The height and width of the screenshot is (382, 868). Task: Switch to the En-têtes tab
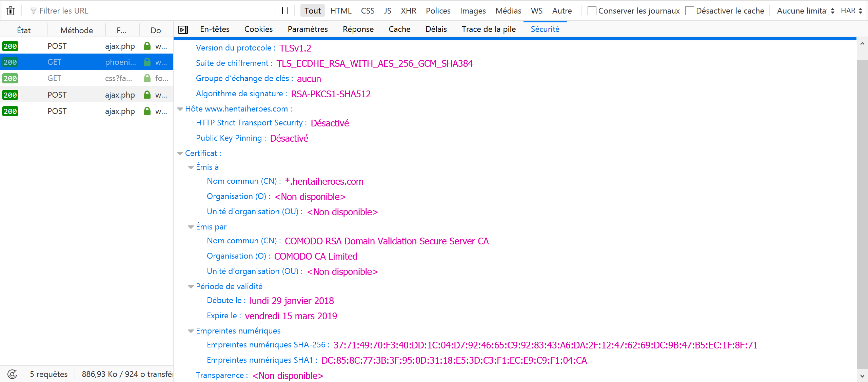pos(215,29)
